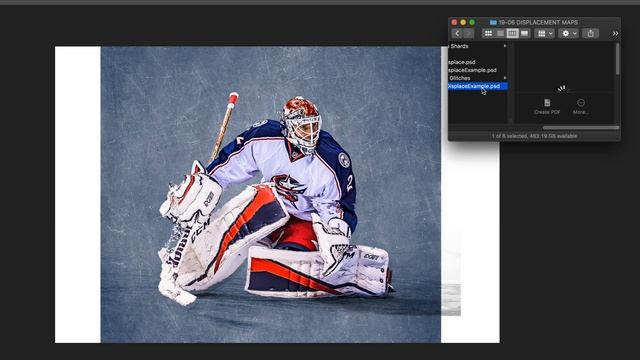The height and width of the screenshot is (360, 640).
Task: Expand the Glitches folder arrow
Action: (x=505, y=78)
